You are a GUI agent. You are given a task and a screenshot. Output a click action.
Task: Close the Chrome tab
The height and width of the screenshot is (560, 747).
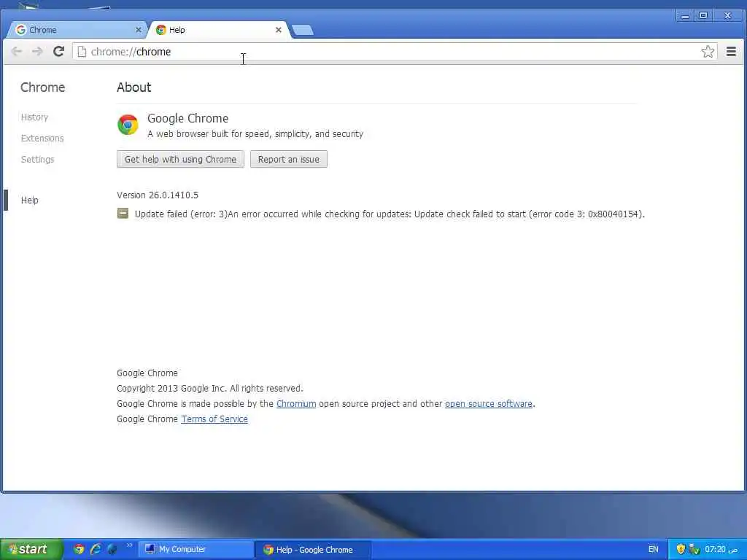[139, 29]
